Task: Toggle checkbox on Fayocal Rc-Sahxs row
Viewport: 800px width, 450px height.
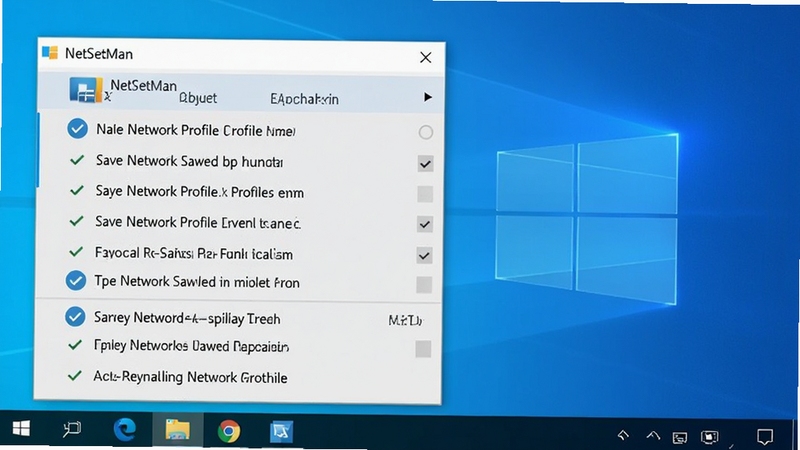Action: pyautogui.click(x=424, y=255)
